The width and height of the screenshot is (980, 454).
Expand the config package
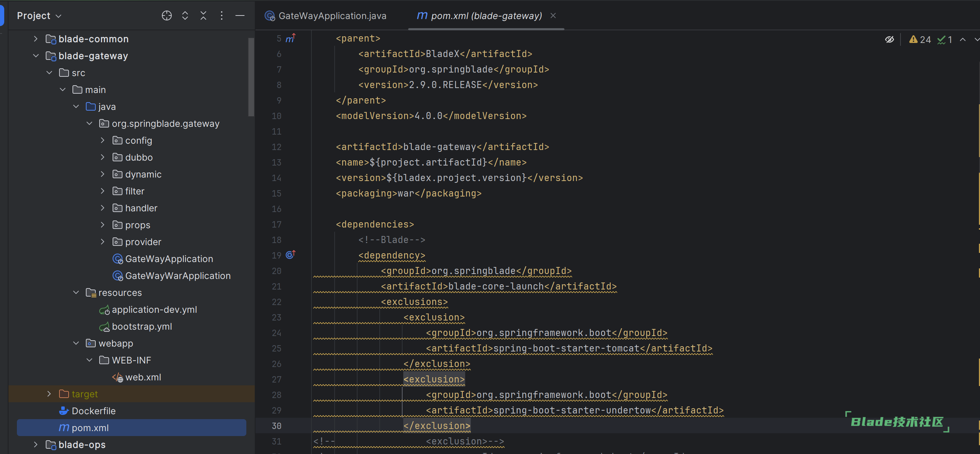click(102, 140)
